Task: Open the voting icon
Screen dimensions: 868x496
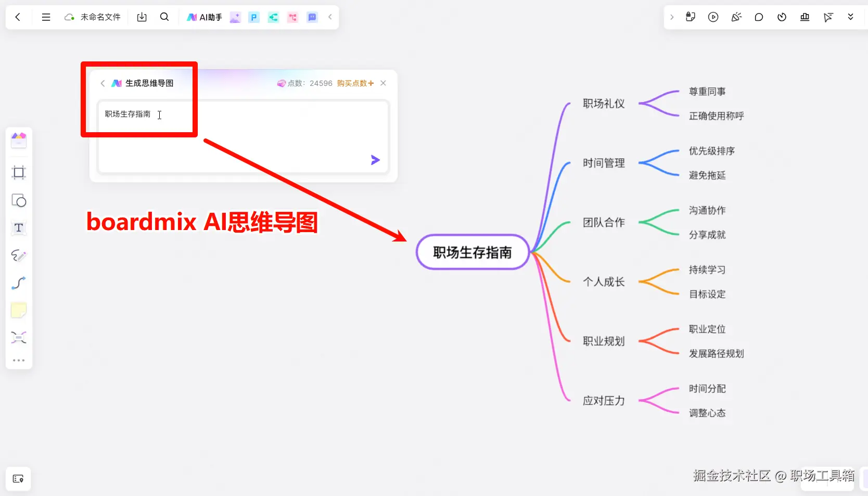Action: 805,17
